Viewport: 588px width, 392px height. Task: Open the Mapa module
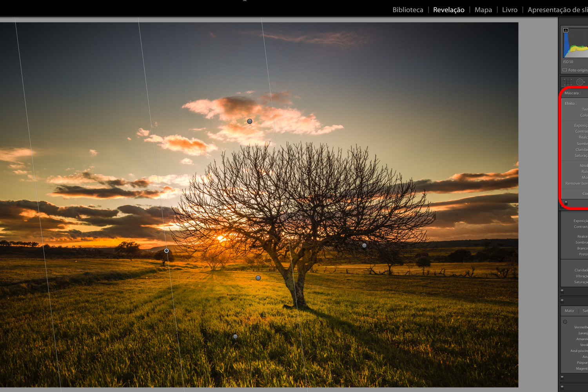(x=483, y=10)
